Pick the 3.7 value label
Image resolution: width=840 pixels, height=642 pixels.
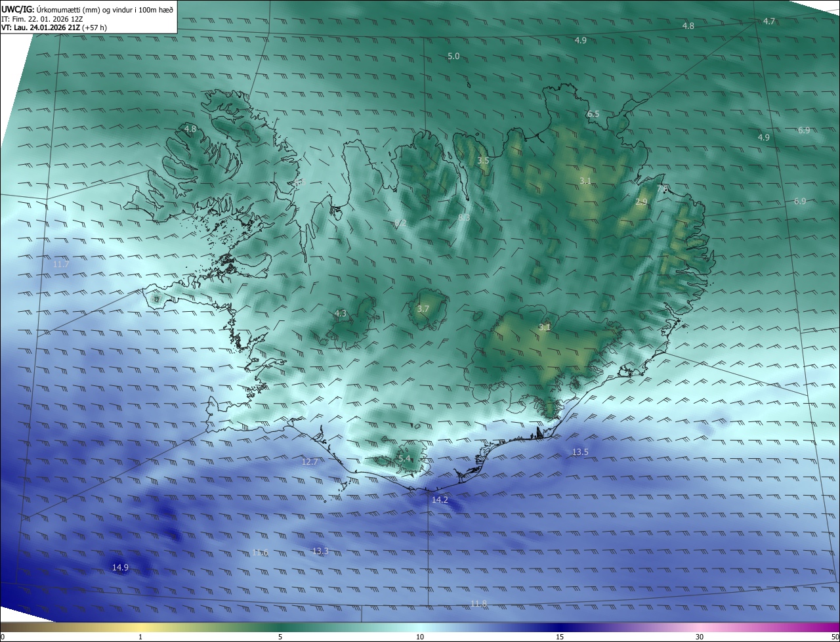coord(423,309)
